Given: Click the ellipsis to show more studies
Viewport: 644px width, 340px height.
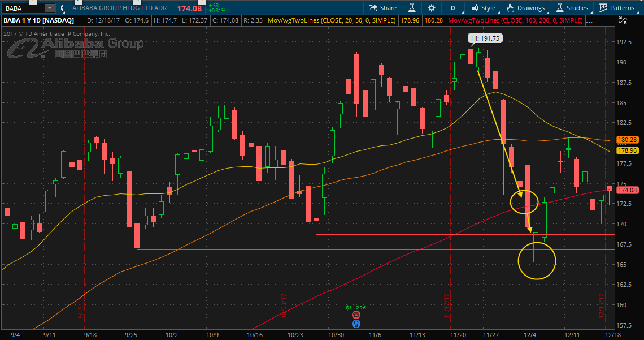Looking at the screenshot, I should 590,20.
